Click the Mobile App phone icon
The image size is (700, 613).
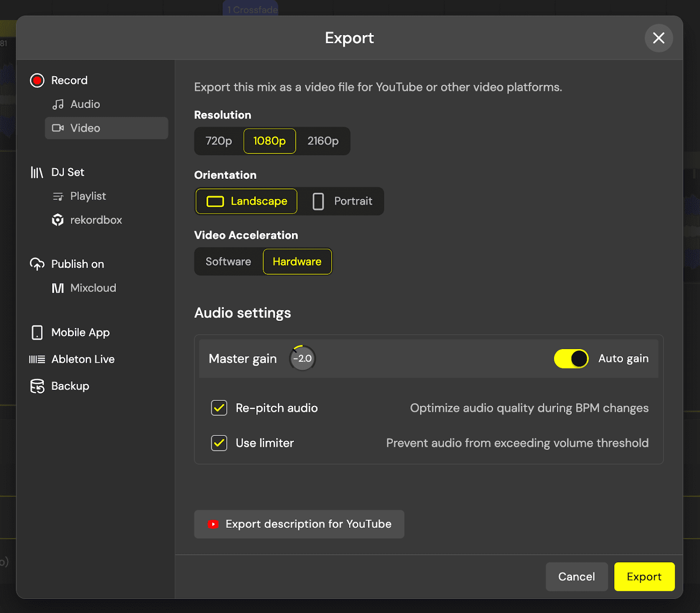coord(37,332)
